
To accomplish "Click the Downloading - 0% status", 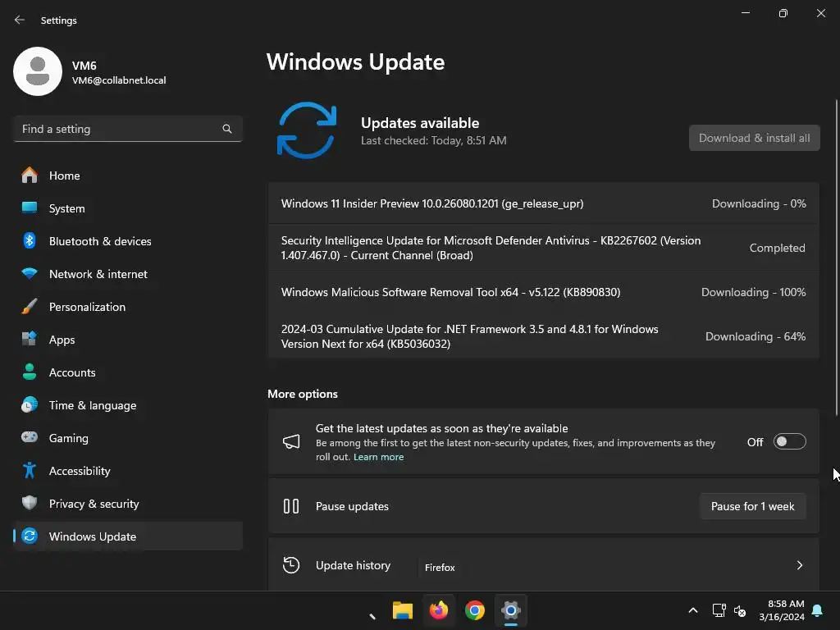I will [x=759, y=203].
